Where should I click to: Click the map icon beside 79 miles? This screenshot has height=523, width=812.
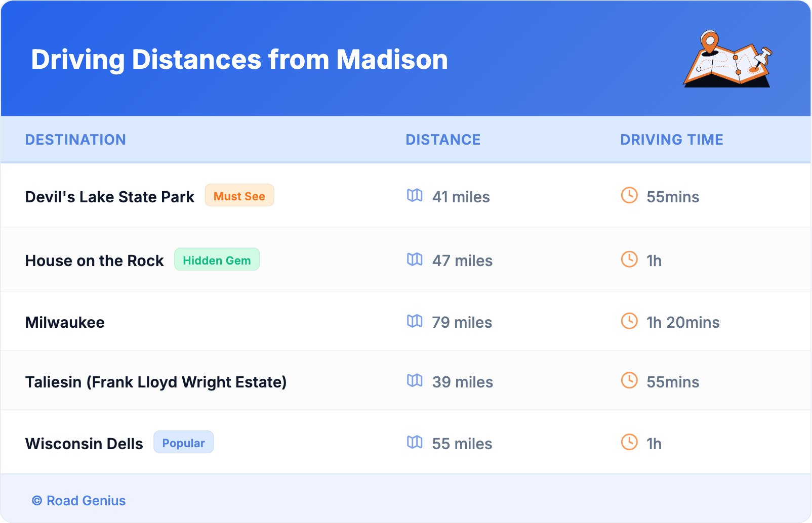pos(415,321)
